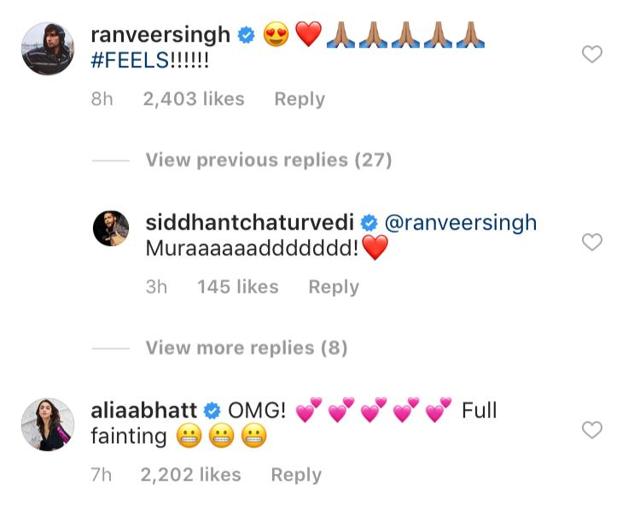Open ranveersingh's profile picture
This screenshot has height=515, width=640.
click(48, 49)
